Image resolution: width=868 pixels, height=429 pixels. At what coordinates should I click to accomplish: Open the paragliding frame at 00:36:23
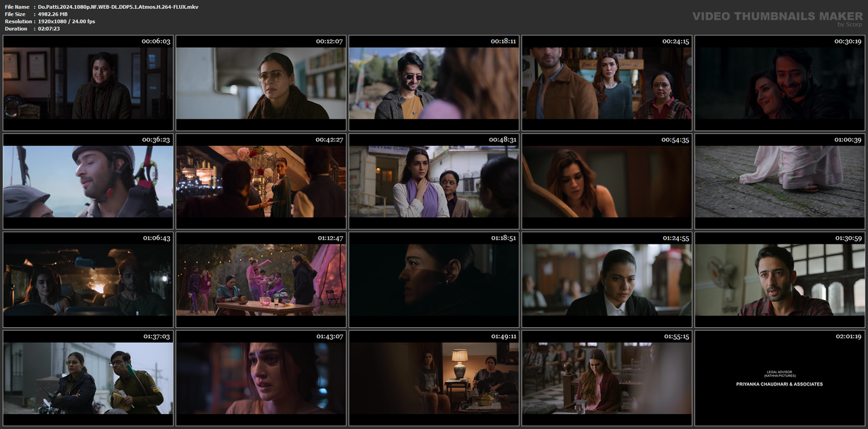pos(88,181)
